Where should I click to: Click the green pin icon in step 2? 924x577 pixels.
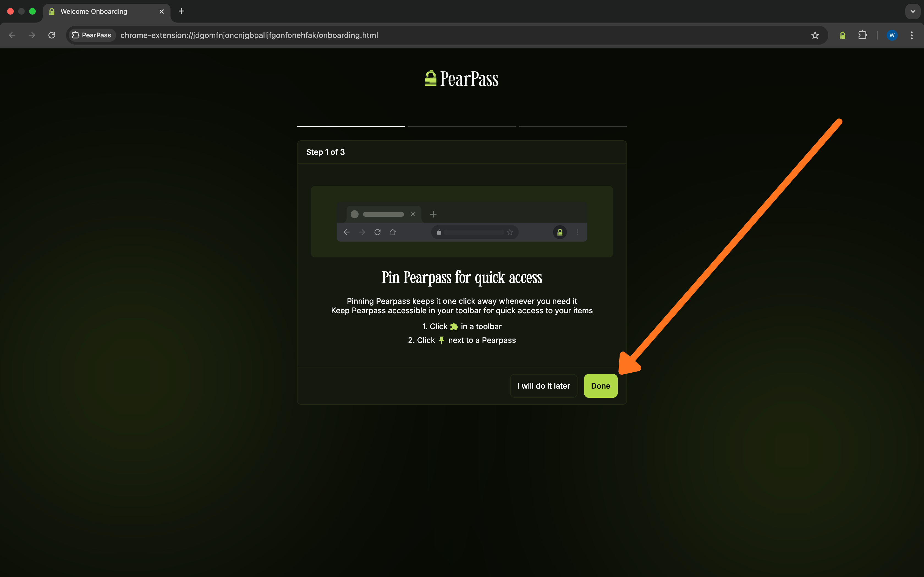(441, 340)
